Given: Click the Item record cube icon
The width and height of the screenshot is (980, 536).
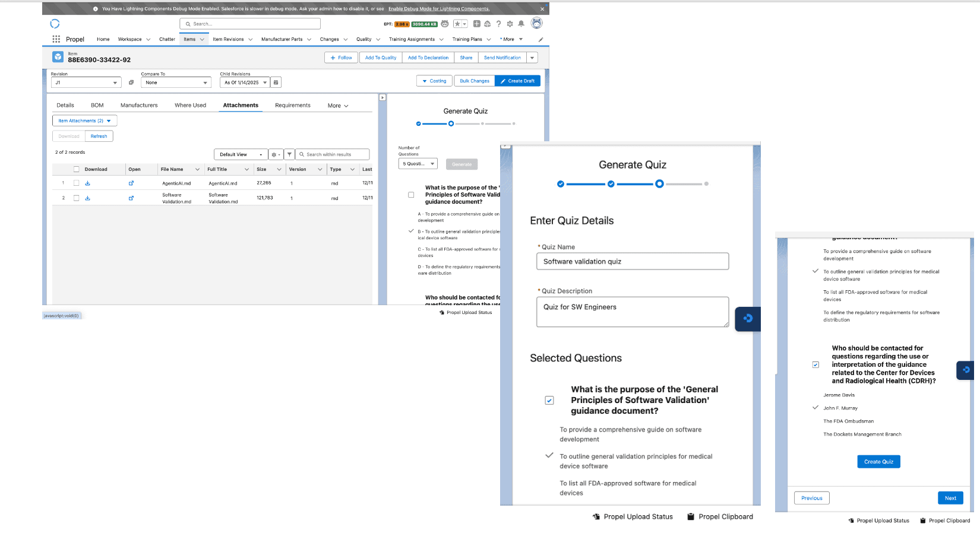Looking at the screenshot, I should click(x=58, y=57).
